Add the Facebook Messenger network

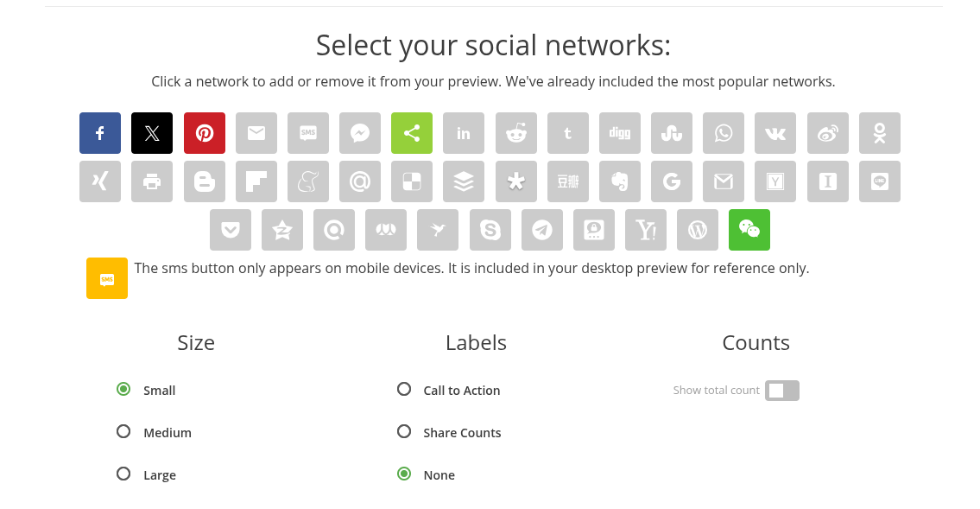(x=360, y=133)
